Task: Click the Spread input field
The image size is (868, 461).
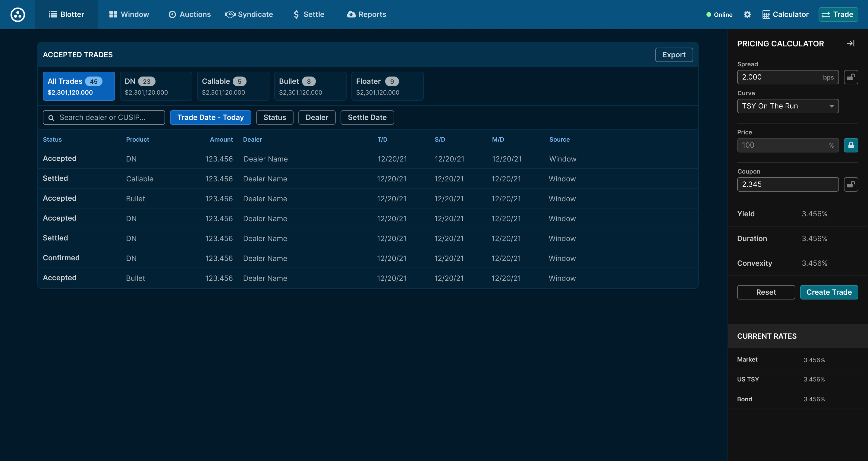Action: [x=788, y=77]
